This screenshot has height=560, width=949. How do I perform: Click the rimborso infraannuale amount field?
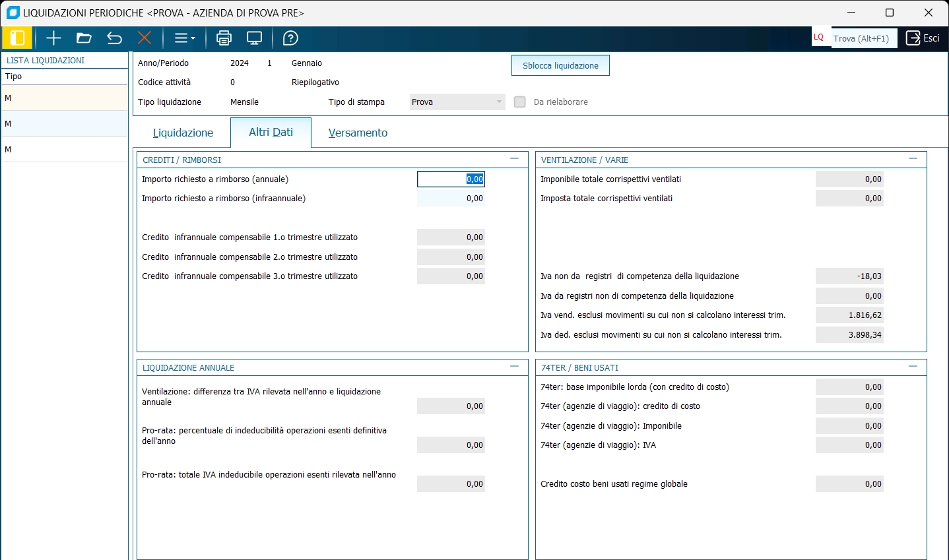tap(451, 199)
